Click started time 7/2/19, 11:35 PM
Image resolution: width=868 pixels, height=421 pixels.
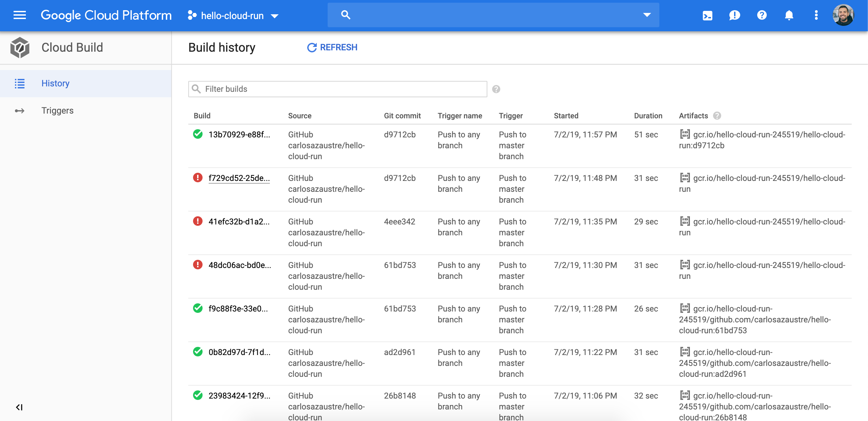tap(586, 222)
